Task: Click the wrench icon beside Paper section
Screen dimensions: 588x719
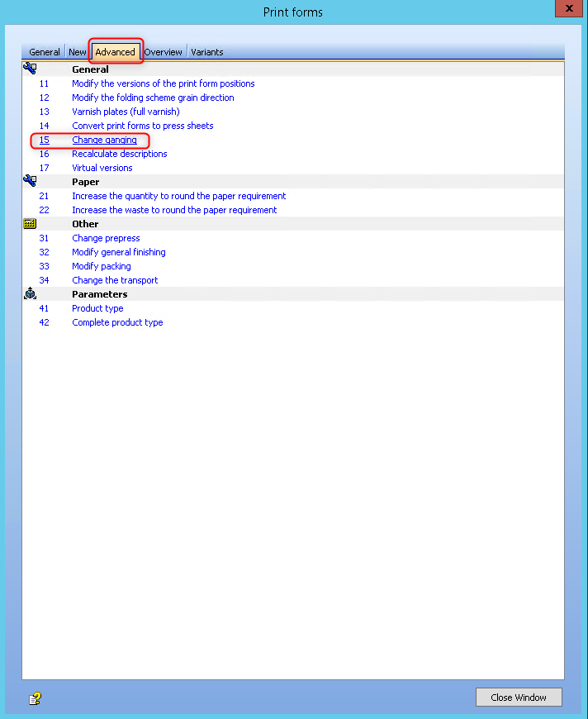Action: tap(30, 181)
